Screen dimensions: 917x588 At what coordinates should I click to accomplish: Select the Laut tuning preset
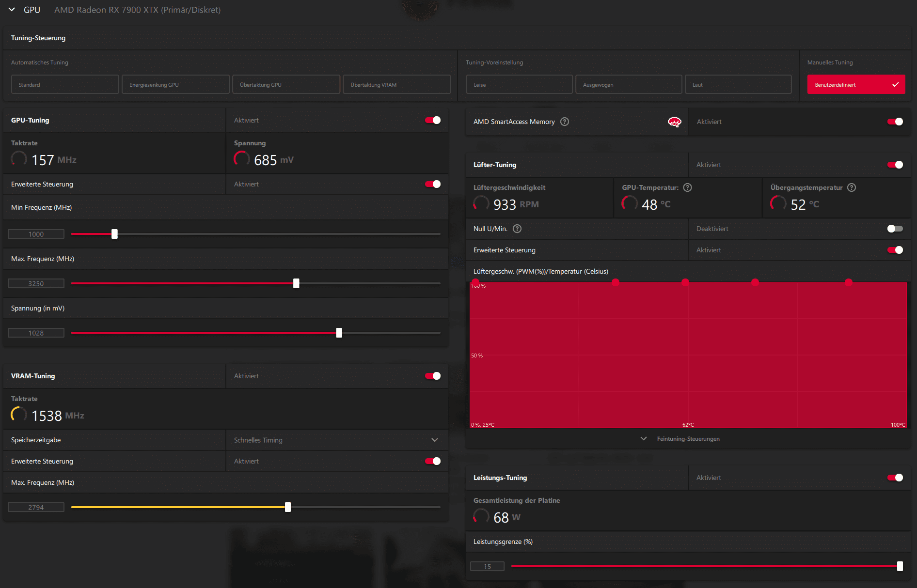coord(738,84)
